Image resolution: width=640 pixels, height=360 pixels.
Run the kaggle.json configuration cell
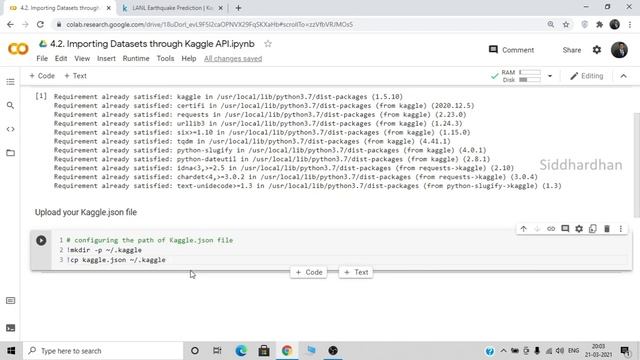pyautogui.click(x=41, y=240)
